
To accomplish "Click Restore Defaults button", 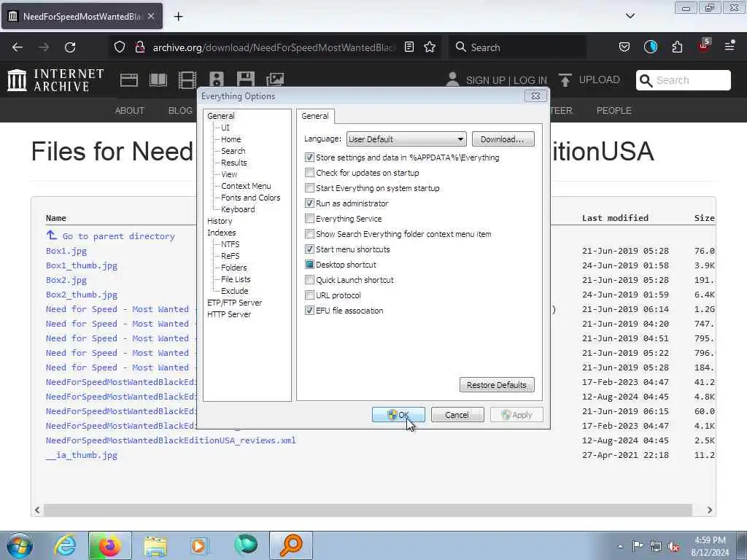I will 497,385.
